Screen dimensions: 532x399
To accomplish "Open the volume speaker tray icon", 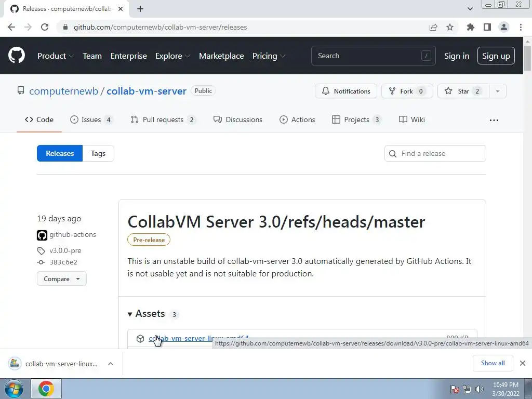I will [x=479, y=389].
